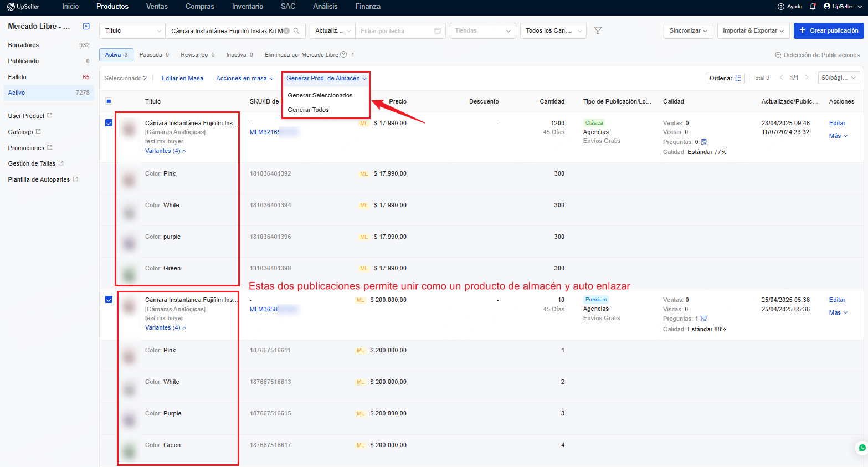Open the Título search field dropdown
This screenshot has height=467, width=868.
[x=132, y=31]
